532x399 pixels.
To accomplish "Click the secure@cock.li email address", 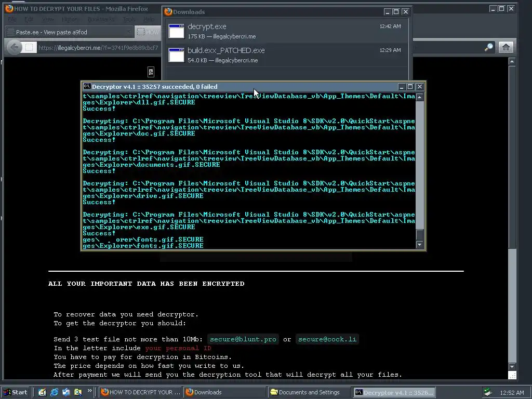I will click(x=327, y=339).
